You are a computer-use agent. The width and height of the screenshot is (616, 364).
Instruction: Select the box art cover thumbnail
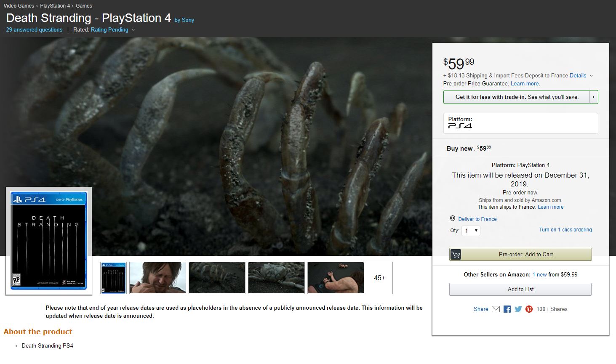[x=113, y=278]
